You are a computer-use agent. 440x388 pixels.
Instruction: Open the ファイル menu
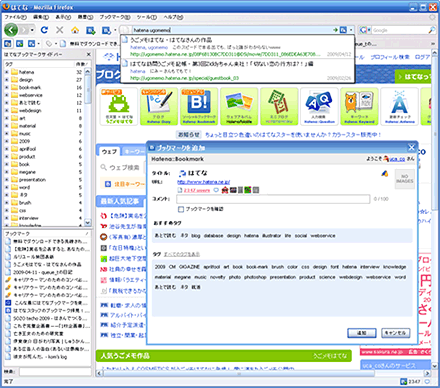click(15, 17)
